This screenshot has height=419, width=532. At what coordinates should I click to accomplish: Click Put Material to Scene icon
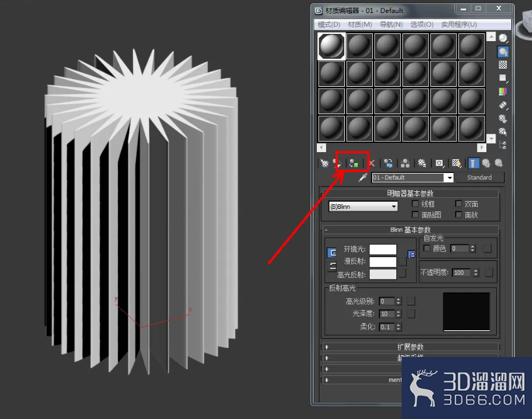(x=338, y=163)
